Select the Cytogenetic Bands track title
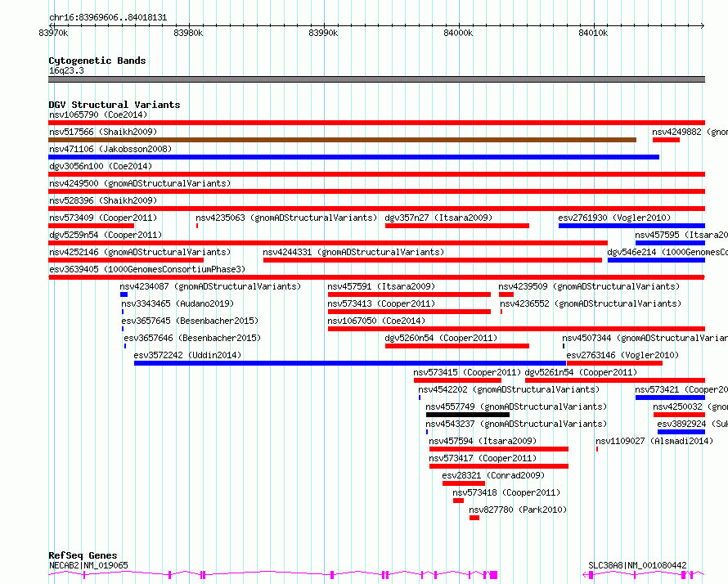728x584 pixels. tap(97, 61)
